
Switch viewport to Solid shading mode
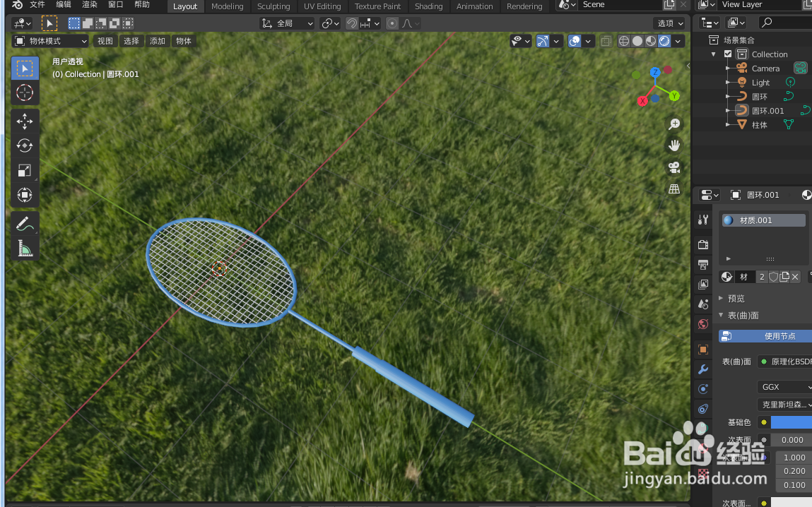[637, 40]
